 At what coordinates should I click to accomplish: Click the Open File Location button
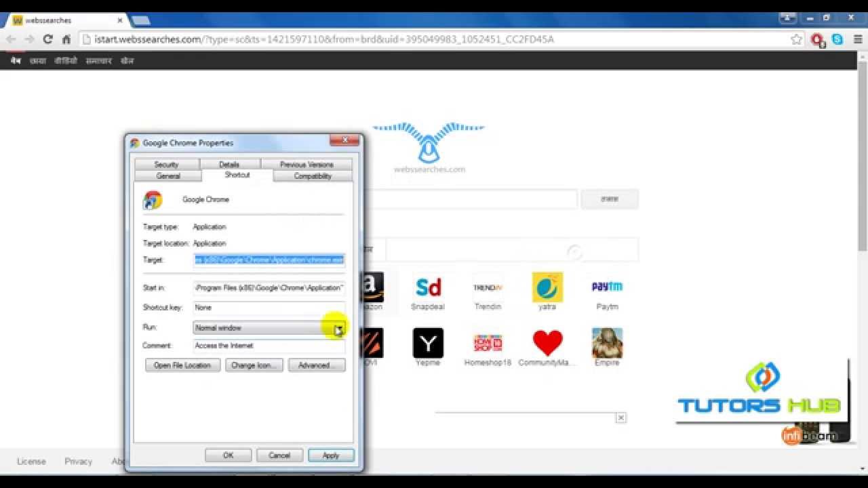(x=182, y=365)
